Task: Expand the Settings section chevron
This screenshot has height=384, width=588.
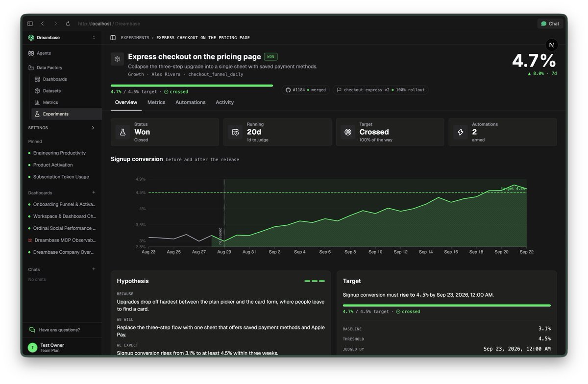Action: [x=93, y=128]
